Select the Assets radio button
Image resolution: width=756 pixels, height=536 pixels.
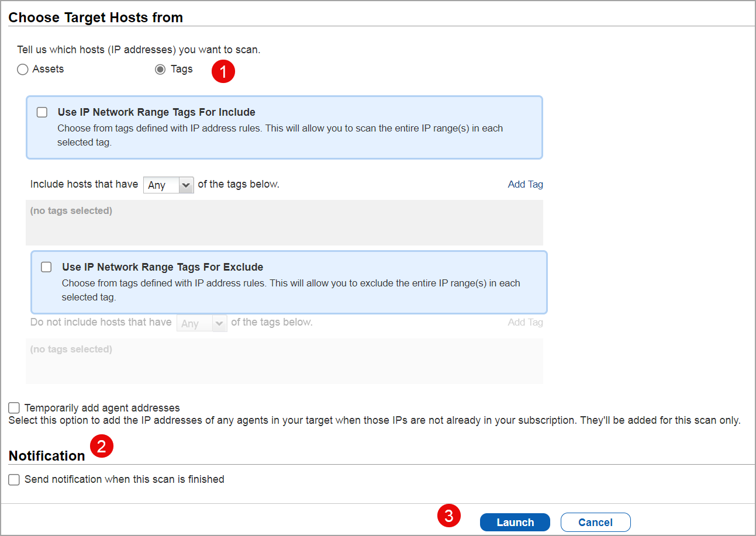22,69
